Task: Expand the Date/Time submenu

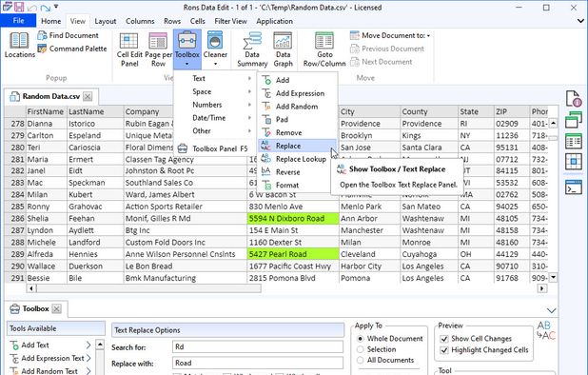Action: coord(215,118)
